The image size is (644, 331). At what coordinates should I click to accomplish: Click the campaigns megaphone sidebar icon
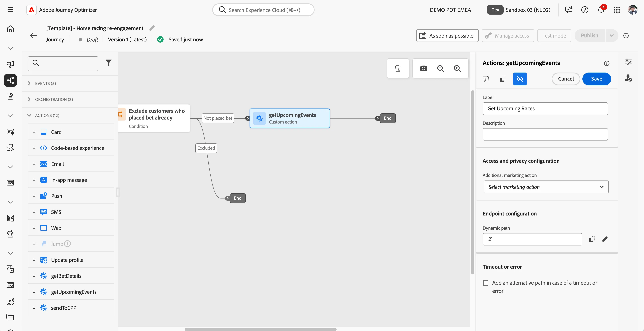coord(10,64)
